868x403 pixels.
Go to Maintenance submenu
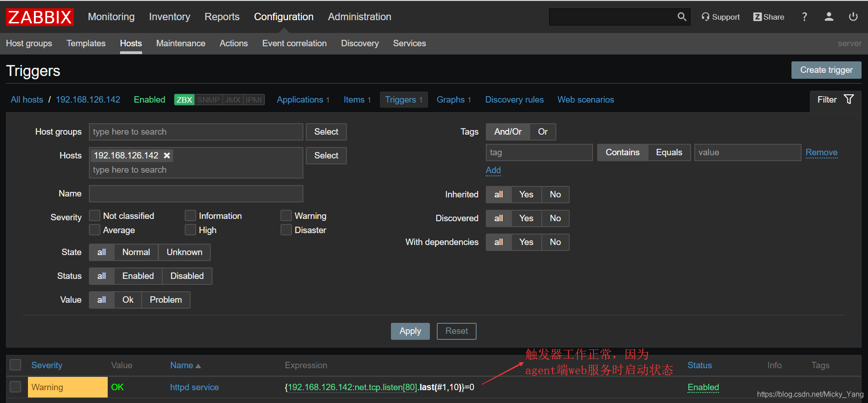click(x=181, y=44)
